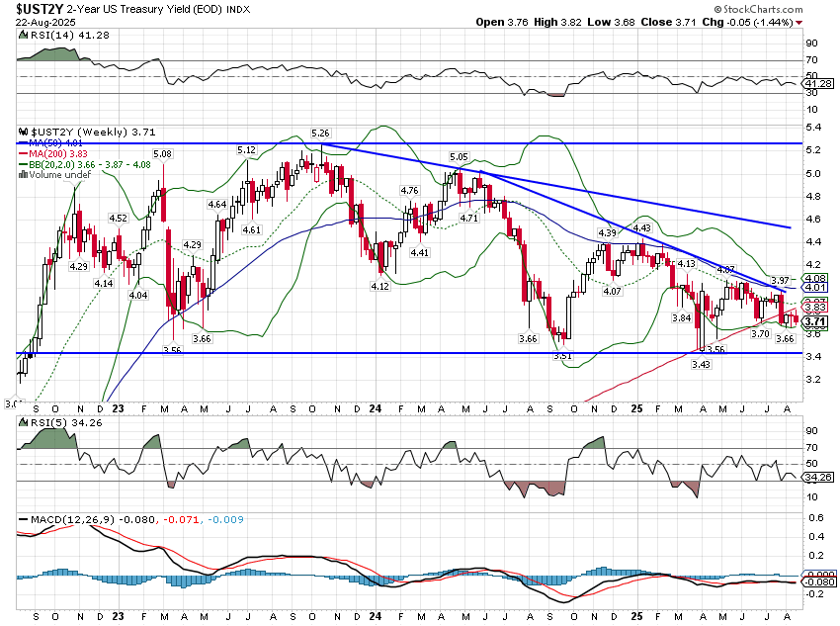This screenshot has width=840, height=626.
Task: Click the 4.04 low price label
Action: (137, 295)
